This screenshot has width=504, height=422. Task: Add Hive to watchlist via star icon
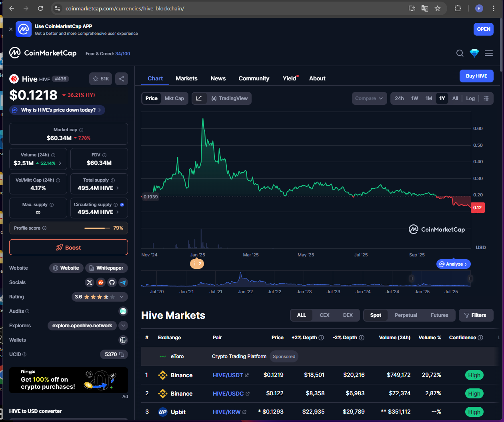pyautogui.click(x=101, y=79)
